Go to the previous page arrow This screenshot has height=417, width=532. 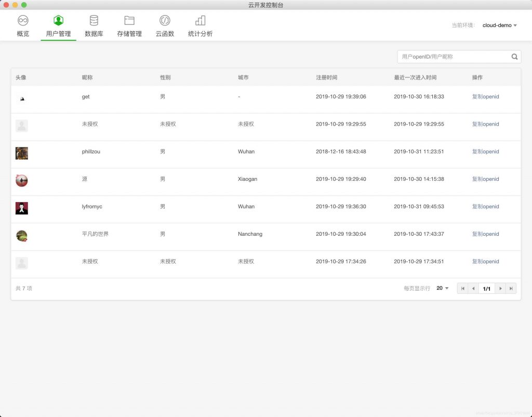pos(473,288)
